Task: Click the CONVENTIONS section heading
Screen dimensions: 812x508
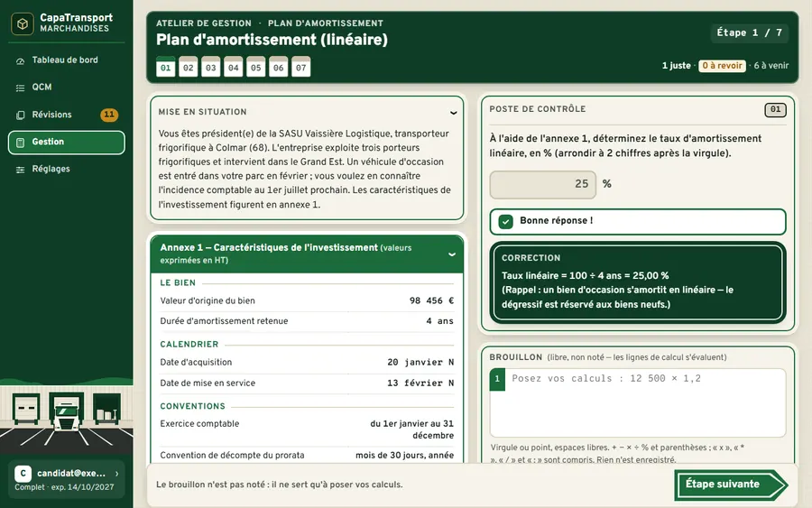Action: coord(193,407)
